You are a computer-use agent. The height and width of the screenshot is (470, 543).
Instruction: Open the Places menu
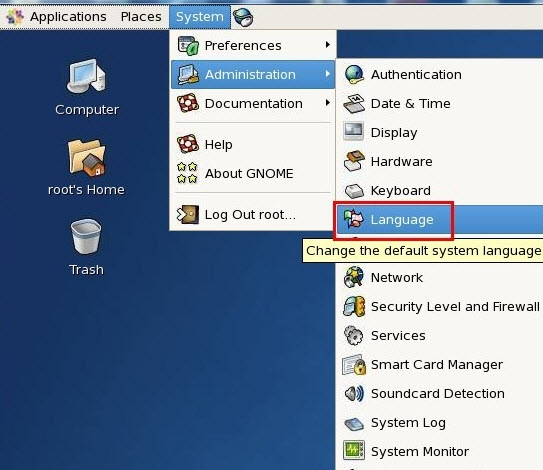(141, 17)
